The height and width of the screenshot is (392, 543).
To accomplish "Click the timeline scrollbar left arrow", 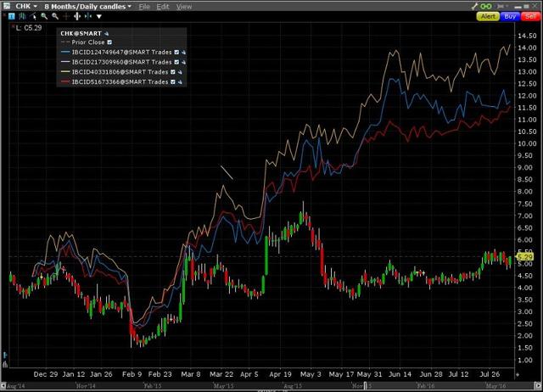I will click(3, 385).
